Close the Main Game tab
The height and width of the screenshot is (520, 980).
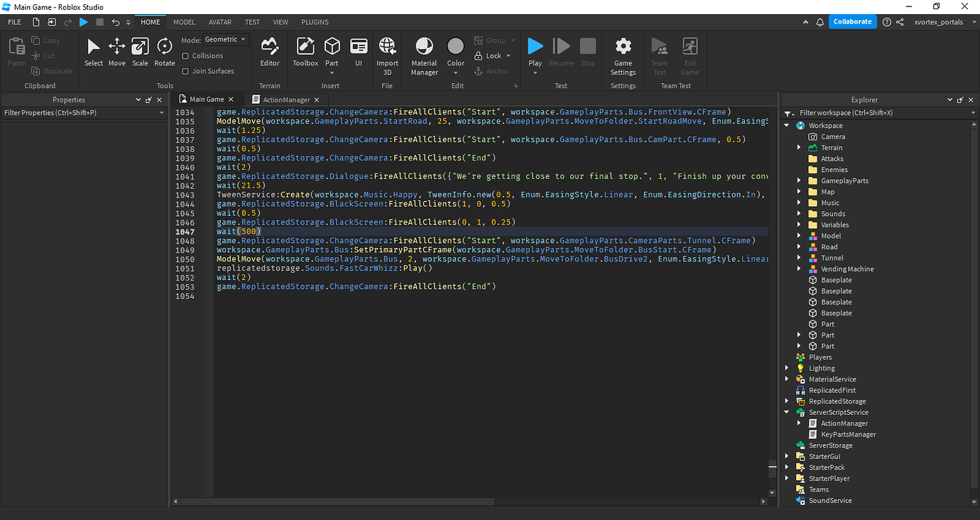pos(232,100)
